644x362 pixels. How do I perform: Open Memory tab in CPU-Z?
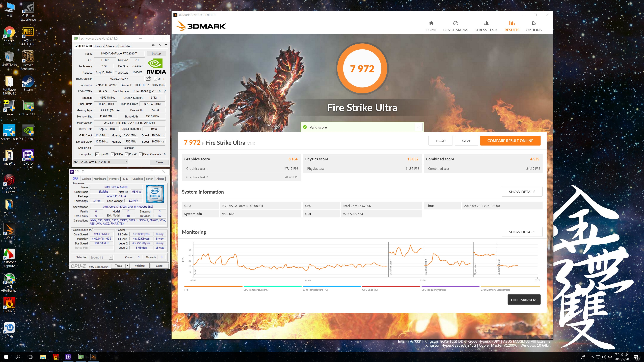pos(114,179)
